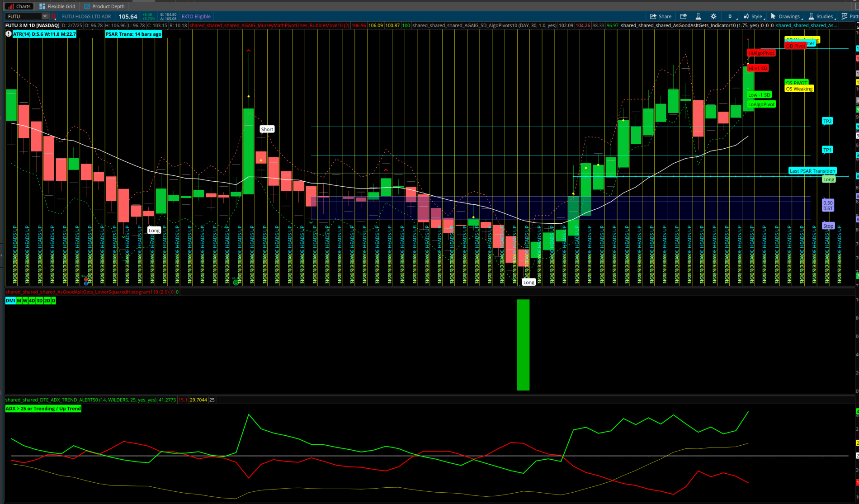This screenshot has width=859, height=504.
Task: Select the Drawings cursor pointer icon
Action: click(x=774, y=16)
